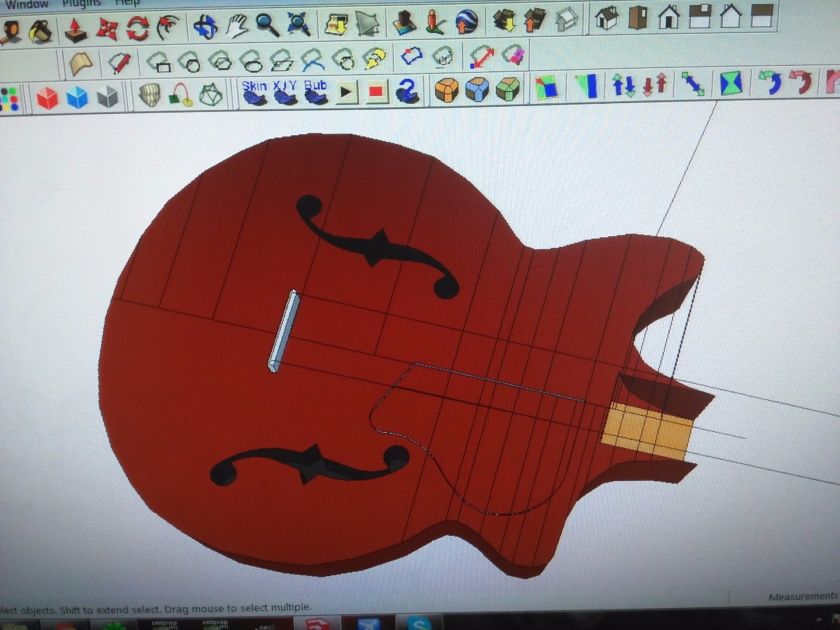Click the green bevel corner box icon

(x=508, y=89)
